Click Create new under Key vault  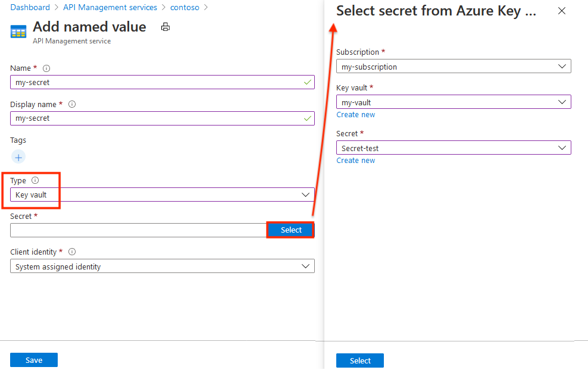[x=355, y=114]
